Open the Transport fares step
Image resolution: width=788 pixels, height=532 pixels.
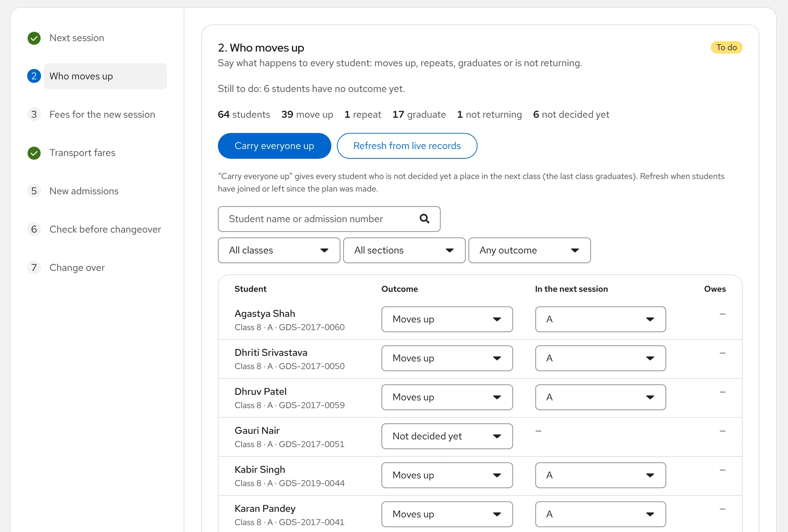(82, 153)
